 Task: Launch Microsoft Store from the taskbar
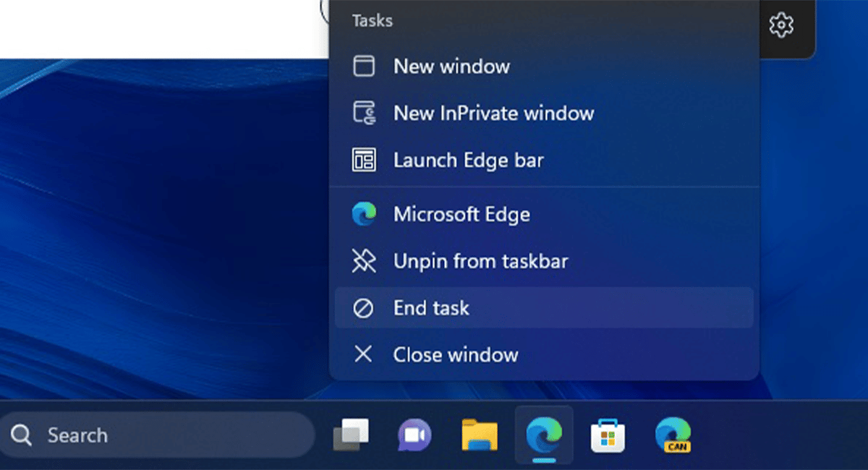coord(608,435)
